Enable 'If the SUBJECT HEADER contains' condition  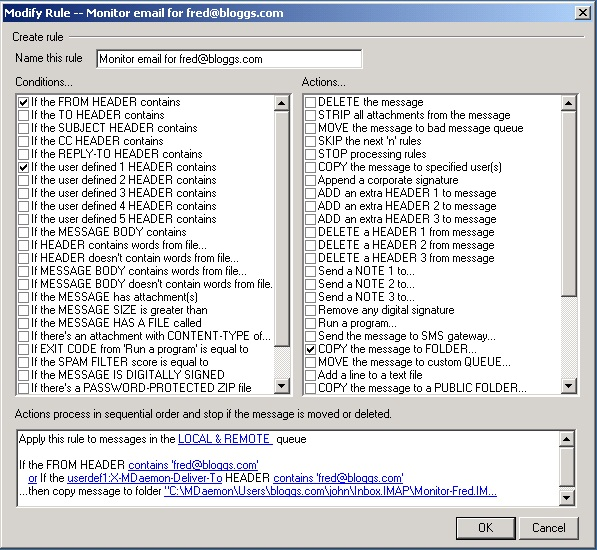coord(24,128)
